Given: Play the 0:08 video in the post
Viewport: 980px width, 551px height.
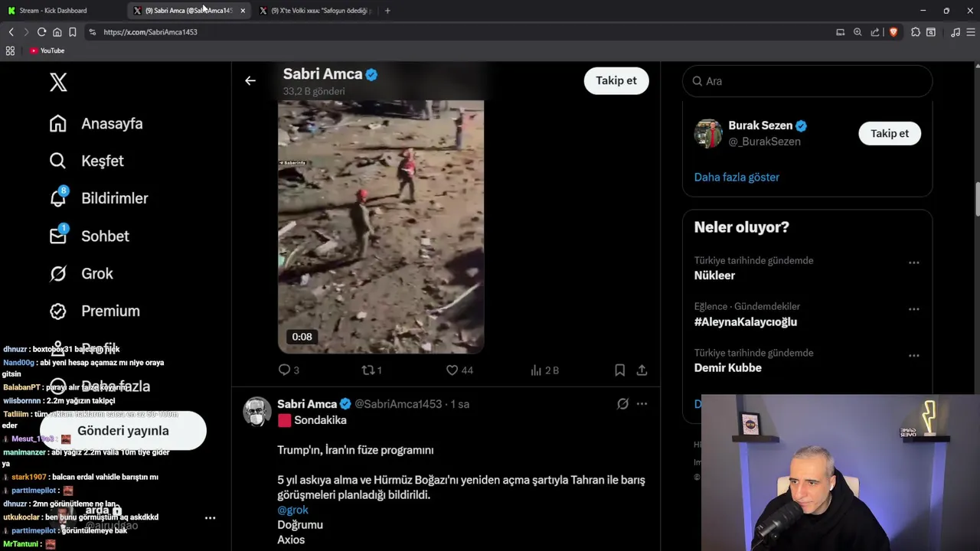Looking at the screenshot, I should point(381,227).
